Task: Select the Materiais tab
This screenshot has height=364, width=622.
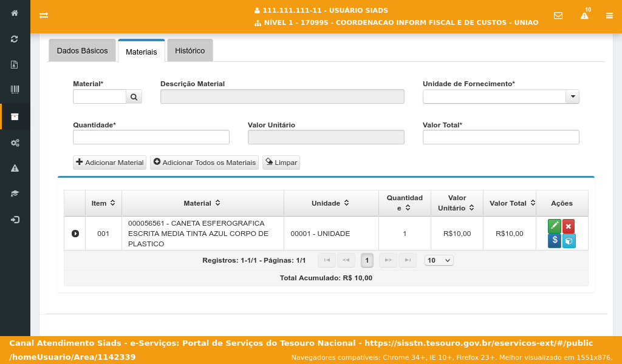Action: tap(141, 52)
